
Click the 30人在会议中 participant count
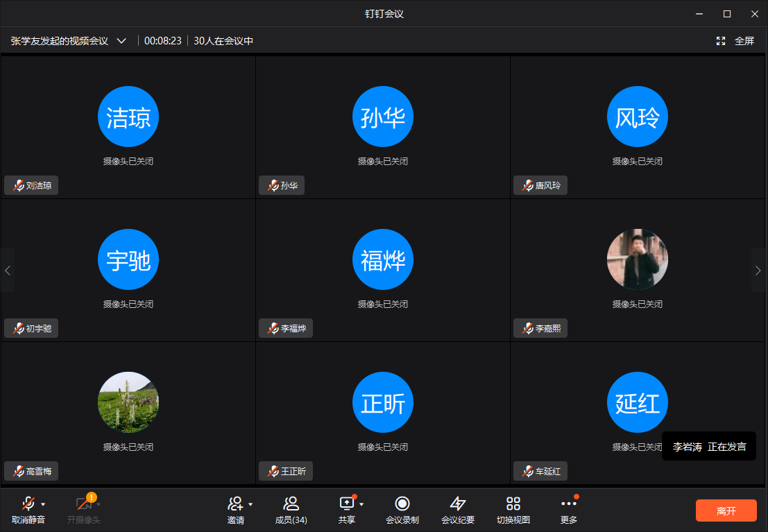pos(223,41)
